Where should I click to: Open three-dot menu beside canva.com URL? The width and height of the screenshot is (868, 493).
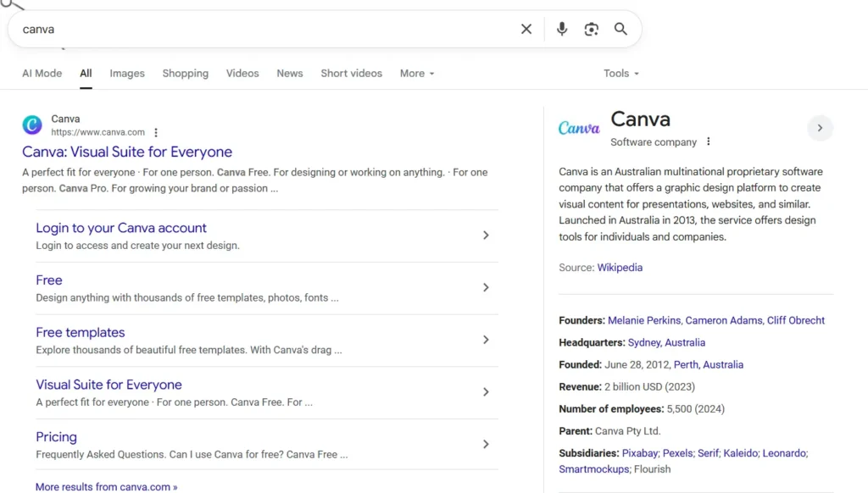coord(156,133)
